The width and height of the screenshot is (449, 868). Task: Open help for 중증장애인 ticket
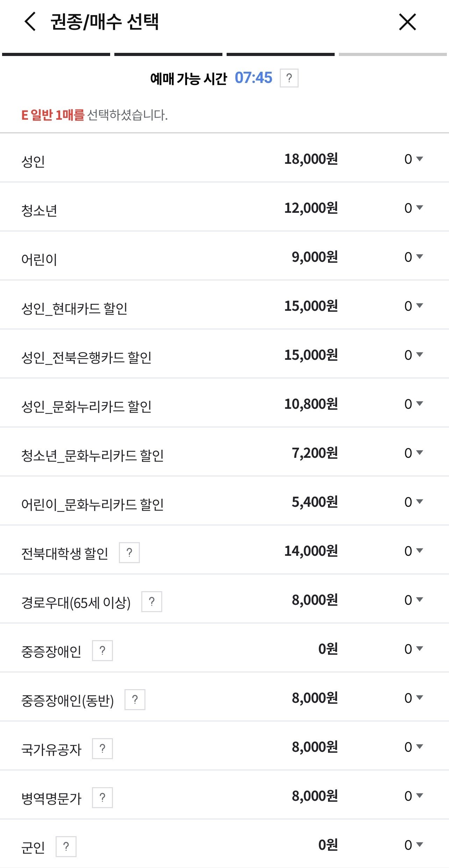coord(102,651)
